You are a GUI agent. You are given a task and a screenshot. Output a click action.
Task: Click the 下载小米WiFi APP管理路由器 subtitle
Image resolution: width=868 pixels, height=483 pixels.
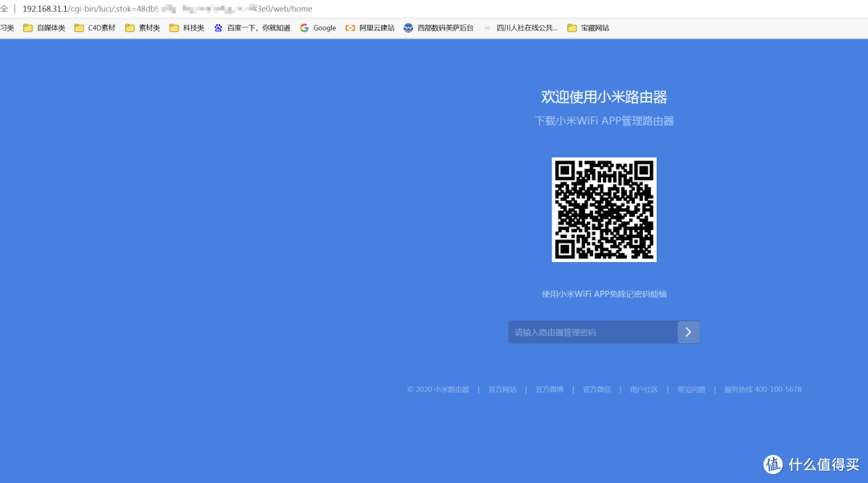(604, 121)
